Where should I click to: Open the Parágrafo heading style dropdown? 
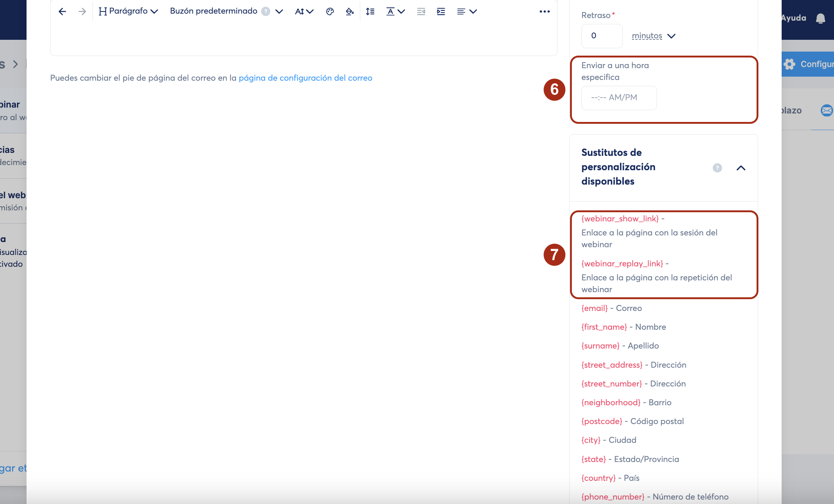pos(128,11)
